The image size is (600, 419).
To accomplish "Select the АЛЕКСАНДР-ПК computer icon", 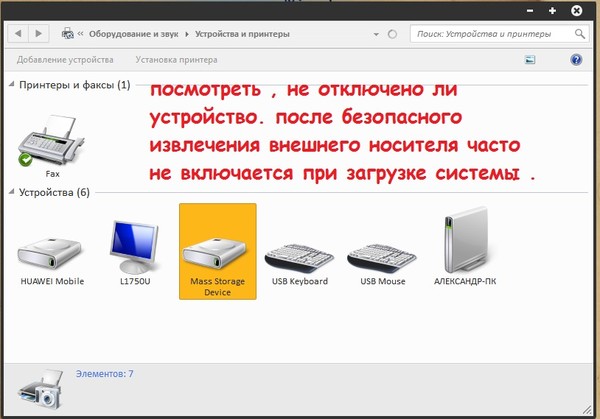I will (x=466, y=240).
